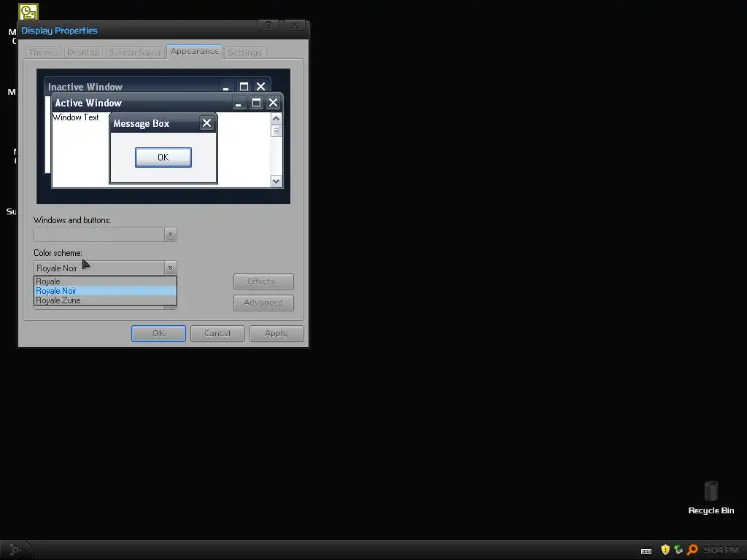Switch to the Desktop tab

(83, 52)
